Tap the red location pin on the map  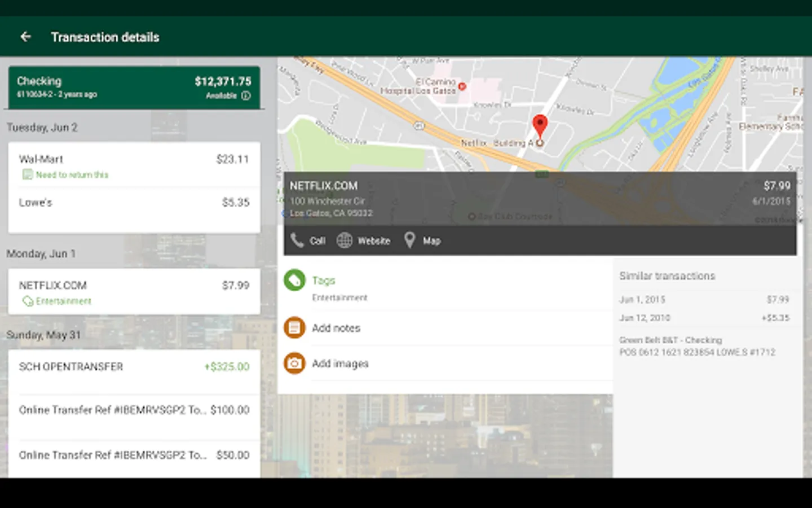pyautogui.click(x=540, y=126)
